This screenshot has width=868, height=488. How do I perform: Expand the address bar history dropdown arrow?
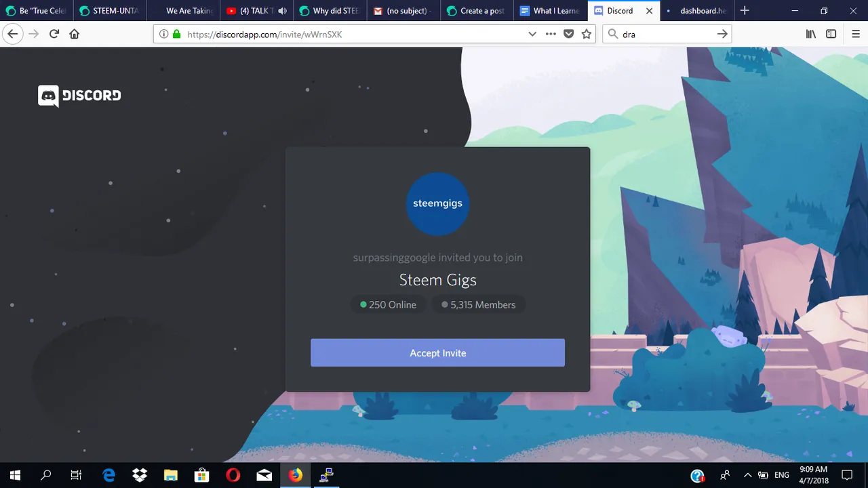532,34
